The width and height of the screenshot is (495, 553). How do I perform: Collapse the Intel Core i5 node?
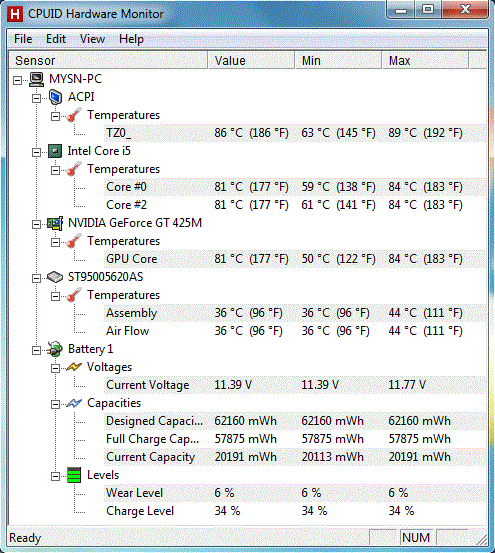[36, 152]
